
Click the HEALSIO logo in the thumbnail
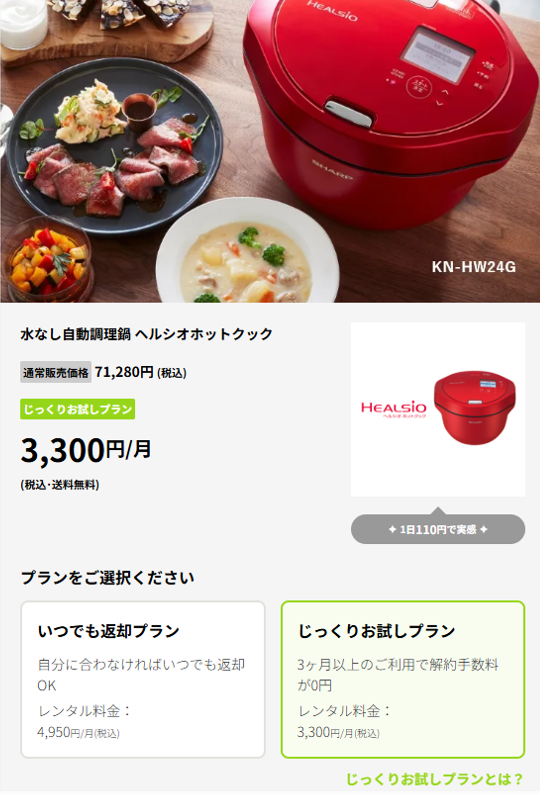[394, 409]
